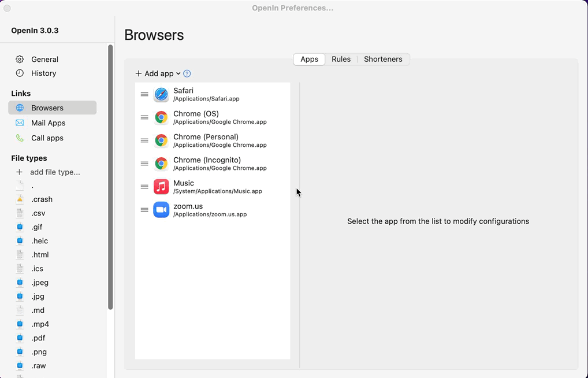Click add file type... entry
Viewport: 588px width, 378px height.
pyautogui.click(x=55, y=172)
